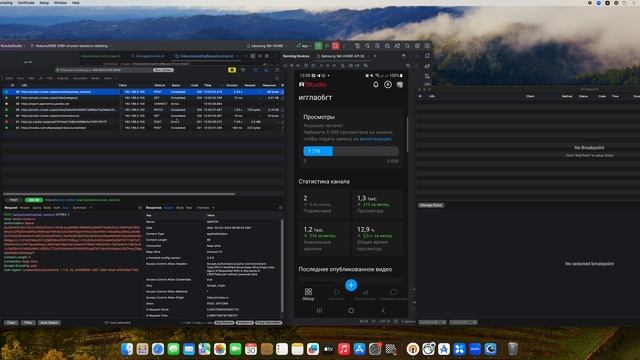Viewport: 640px width, 360px height.
Task: Click the views progress bar showing 1 276
Action: (351, 151)
